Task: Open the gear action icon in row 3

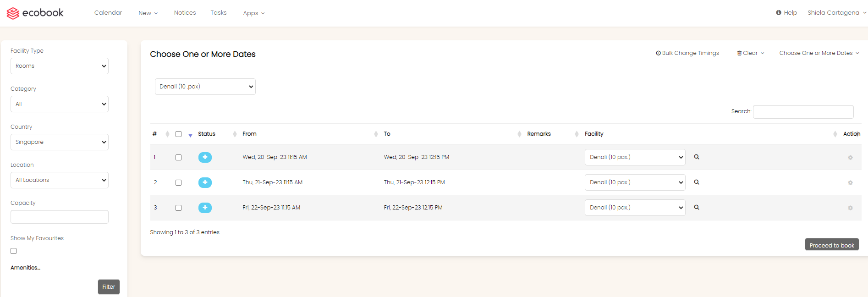Action: click(x=850, y=208)
